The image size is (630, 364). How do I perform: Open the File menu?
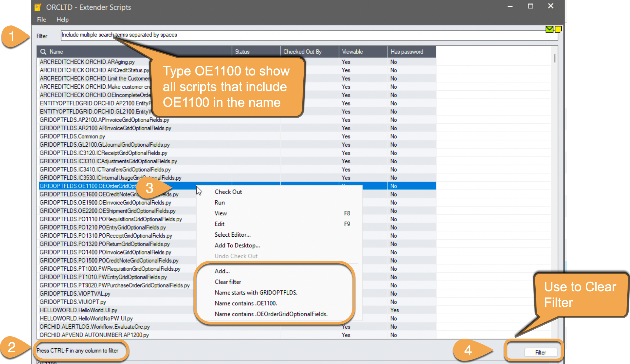[41, 19]
